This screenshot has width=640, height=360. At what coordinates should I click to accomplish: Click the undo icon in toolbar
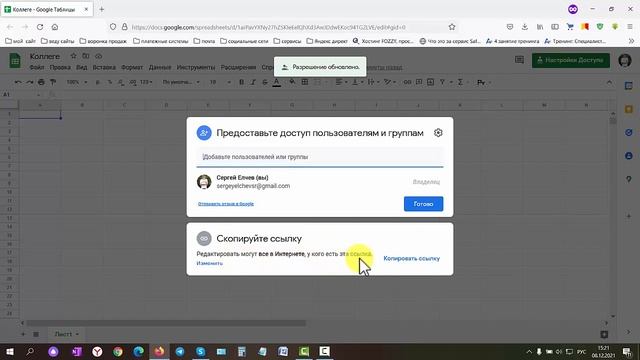pyautogui.click(x=18, y=82)
